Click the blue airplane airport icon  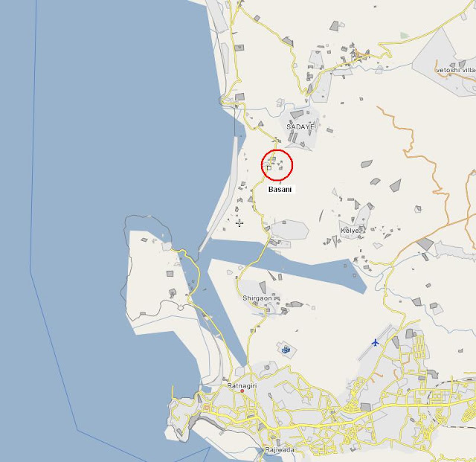coord(376,343)
